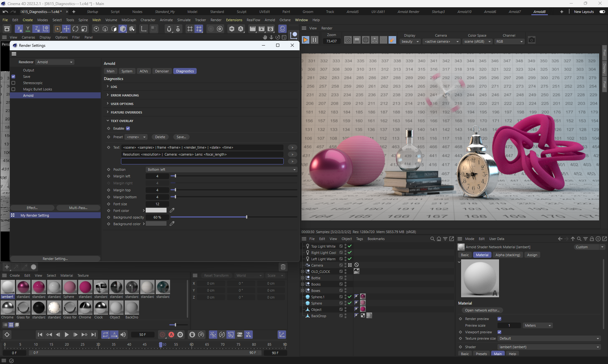The image size is (608, 364).
Task: Click the Open network editor button
Action: point(482,310)
